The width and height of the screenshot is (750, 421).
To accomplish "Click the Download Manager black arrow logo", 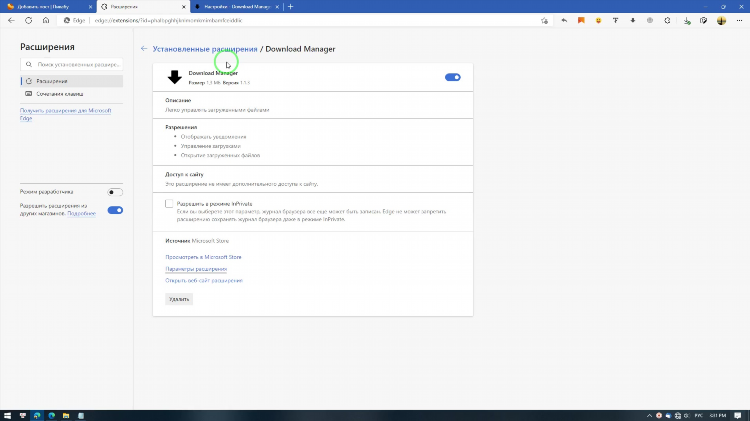I will [x=175, y=77].
